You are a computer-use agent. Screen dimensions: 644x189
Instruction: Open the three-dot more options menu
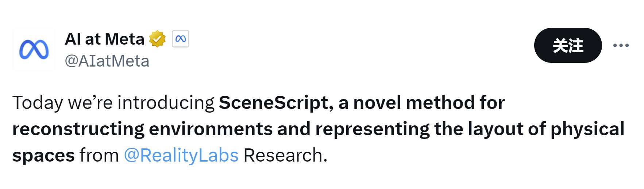click(621, 45)
